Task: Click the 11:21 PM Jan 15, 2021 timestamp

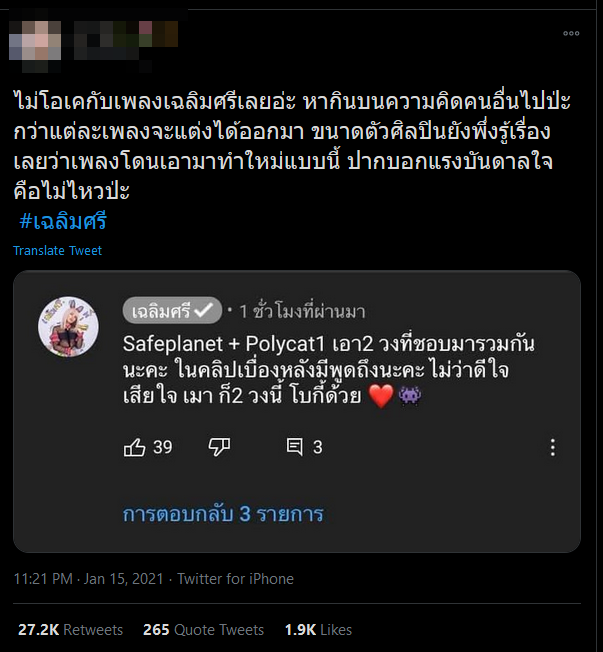Action: (x=90, y=579)
